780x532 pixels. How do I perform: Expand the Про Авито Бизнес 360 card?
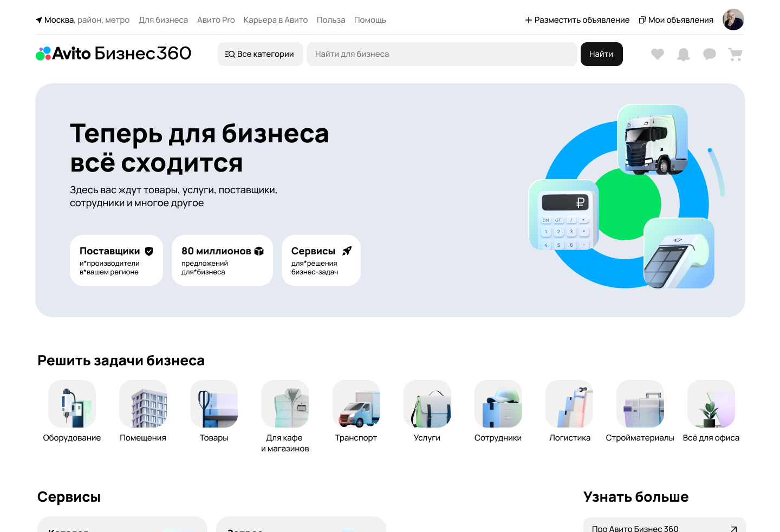pos(665,526)
